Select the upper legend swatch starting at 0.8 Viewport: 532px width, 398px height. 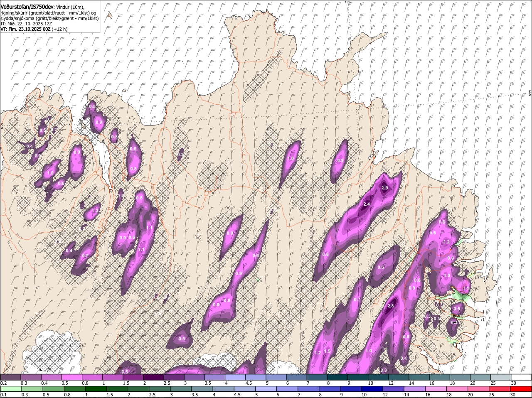click(92, 377)
